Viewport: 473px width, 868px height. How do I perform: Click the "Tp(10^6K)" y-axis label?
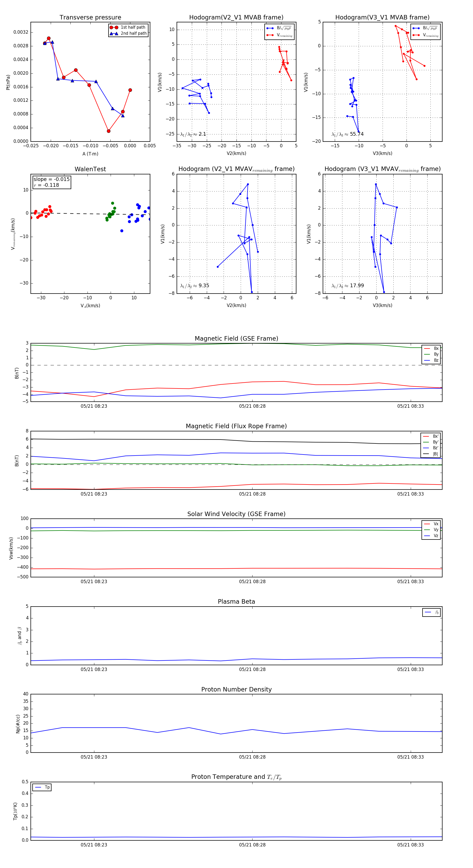(x=15, y=811)
